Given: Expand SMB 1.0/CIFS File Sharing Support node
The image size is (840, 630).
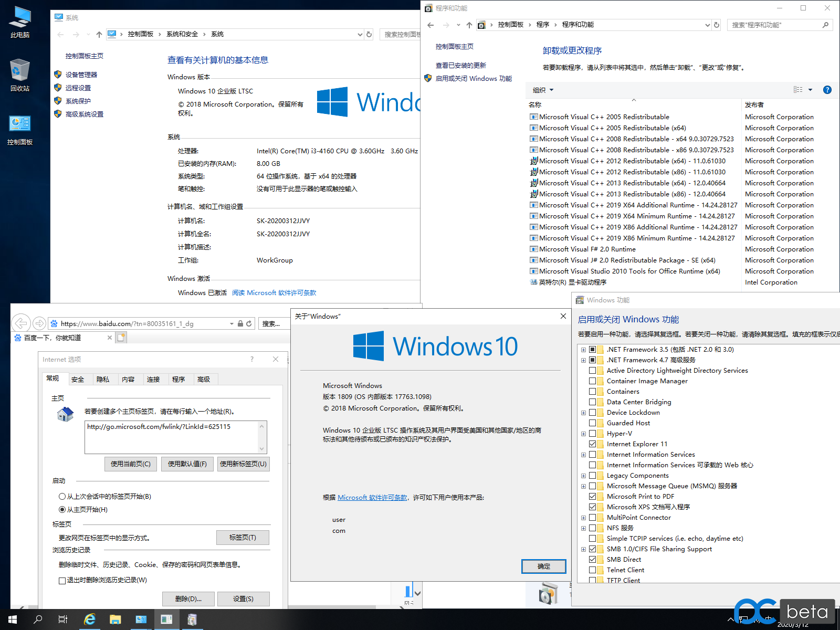Looking at the screenshot, I should point(583,549).
